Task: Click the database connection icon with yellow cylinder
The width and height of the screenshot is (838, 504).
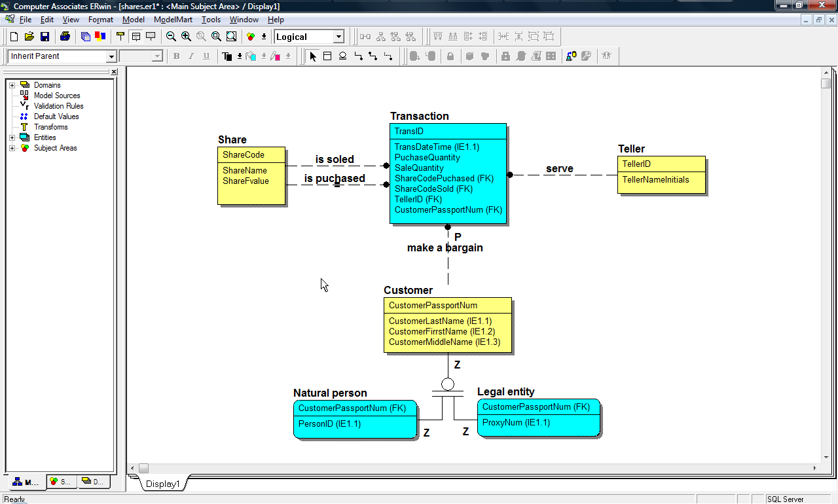Action: (x=571, y=56)
